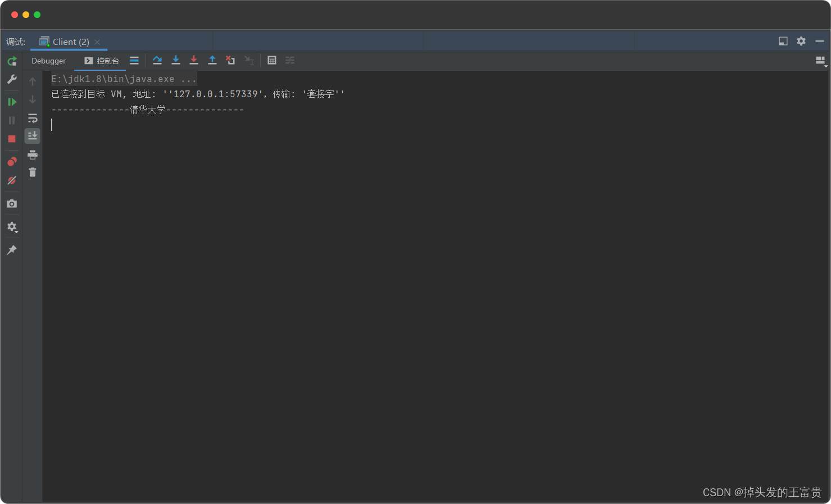Step over the current line
Image resolution: width=831 pixels, height=504 pixels.
click(x=157, y=60)
